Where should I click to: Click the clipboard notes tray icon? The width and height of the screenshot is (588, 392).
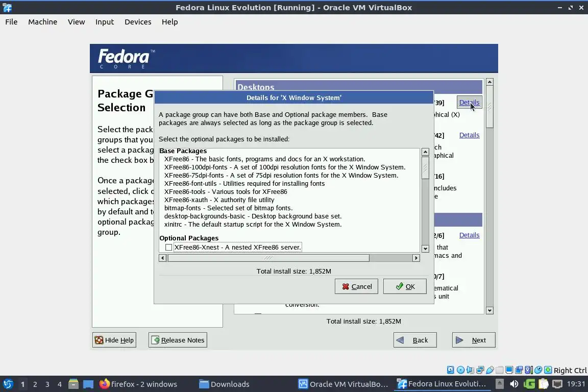544,384
